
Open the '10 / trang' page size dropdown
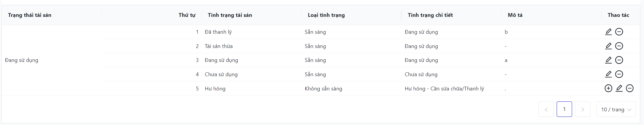point(616,109)
